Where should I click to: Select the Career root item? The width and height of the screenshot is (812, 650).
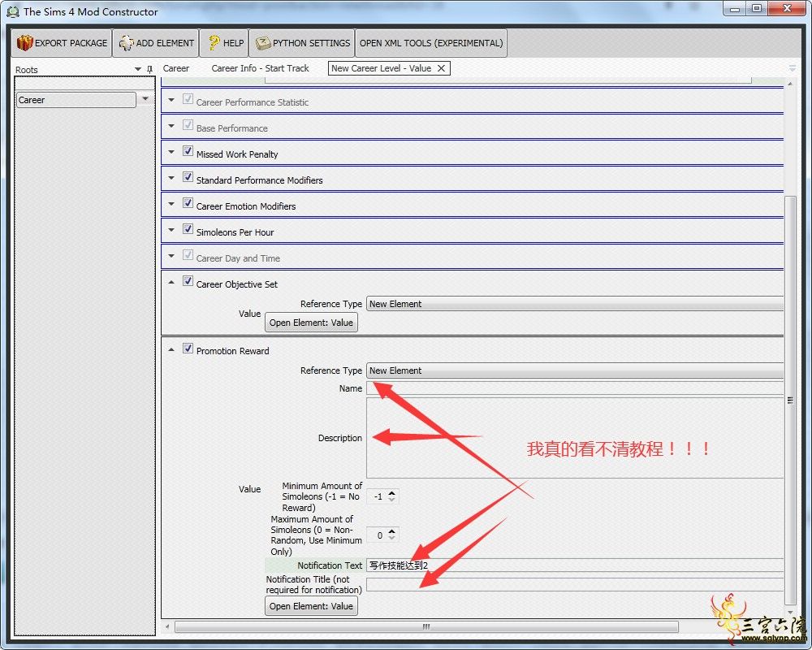click(x=76, y=99)
